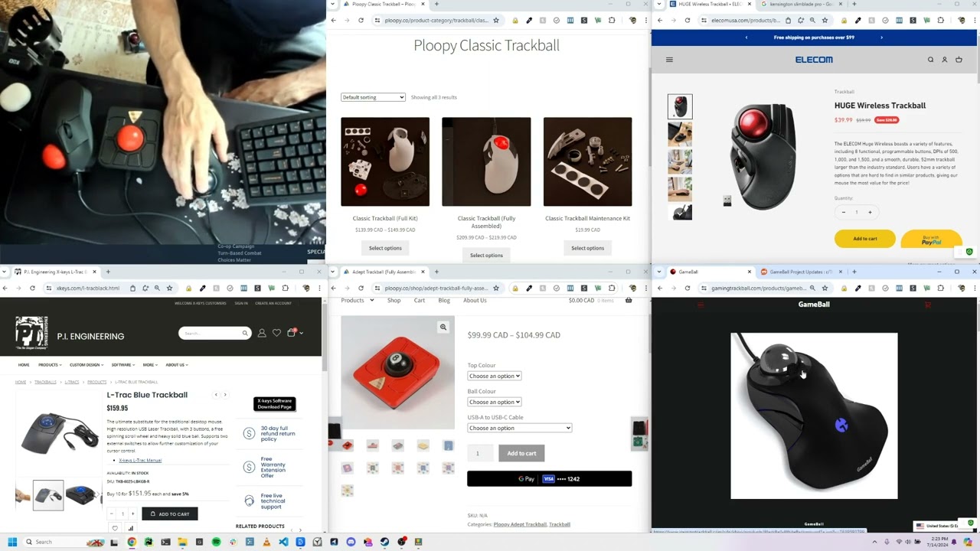Open the ELECOM shopping cart icon
980x551 pixels.
click(959, 60)
